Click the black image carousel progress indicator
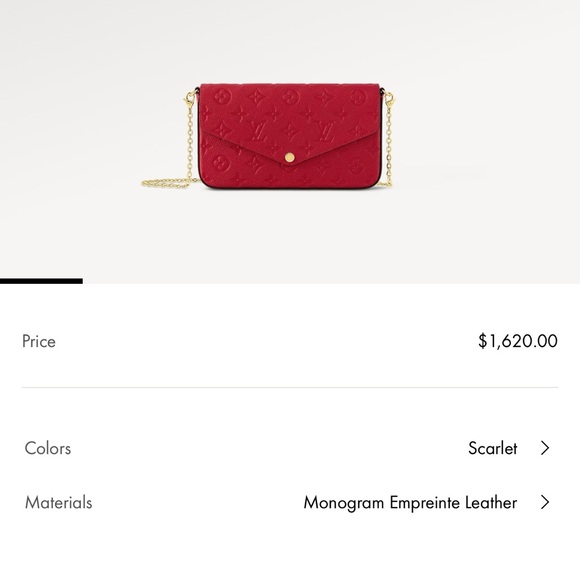 [41, 281]
